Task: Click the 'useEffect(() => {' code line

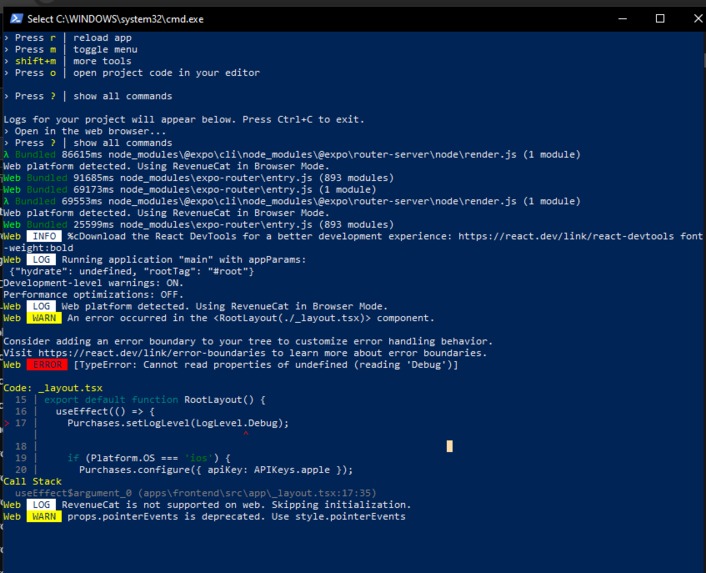Action: tap(105, 411)
